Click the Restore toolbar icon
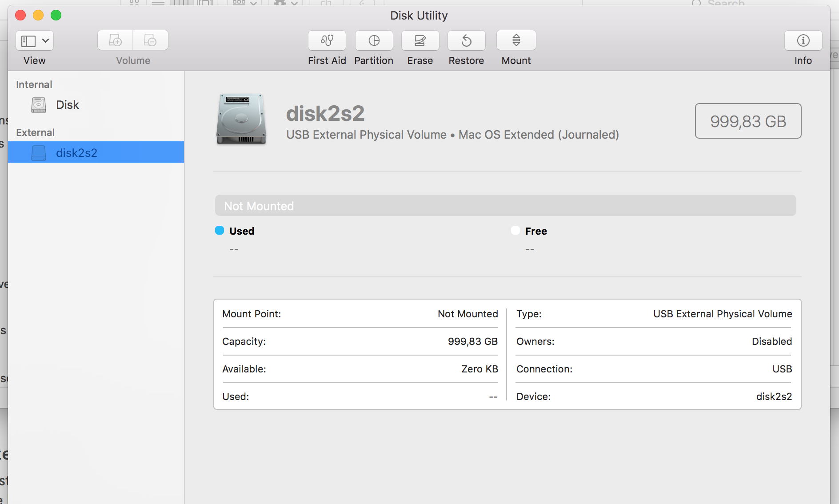Image resolution: width=839 pixels, height=504 pixels. pyautogui.click(x=467, y=41)
